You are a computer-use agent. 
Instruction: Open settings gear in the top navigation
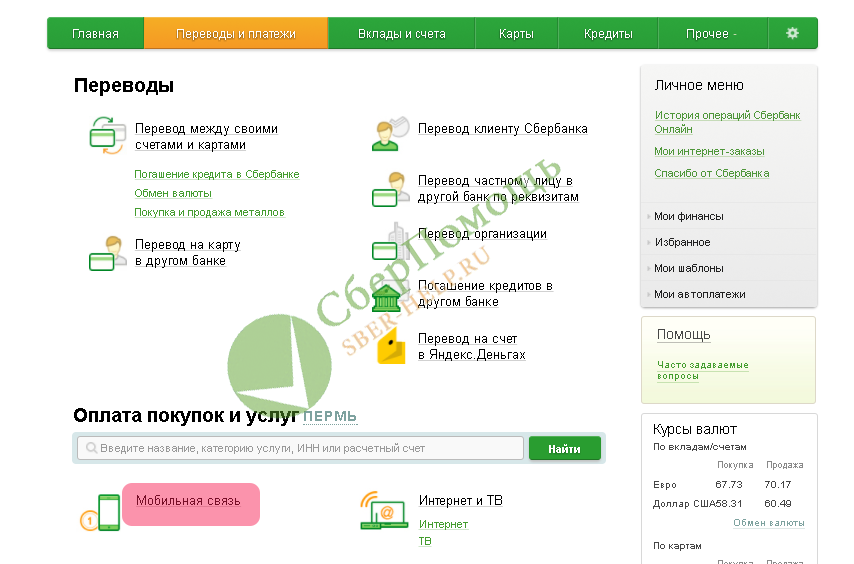792,33
